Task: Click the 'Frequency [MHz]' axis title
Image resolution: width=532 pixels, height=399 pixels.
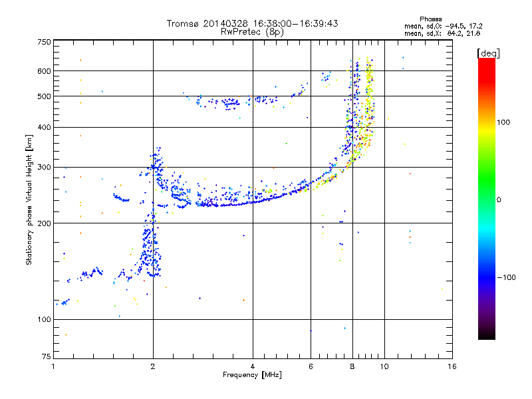Action: click(252, 375)
